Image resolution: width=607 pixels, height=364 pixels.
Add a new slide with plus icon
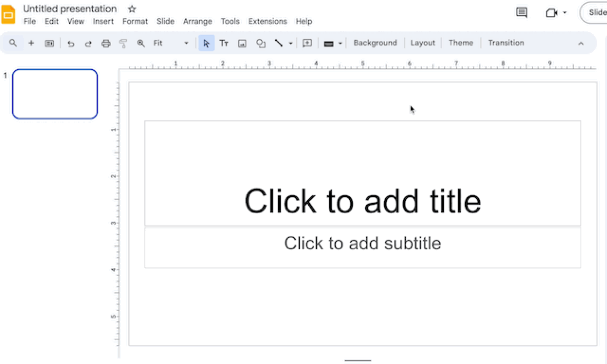click(x=31, y=43)
